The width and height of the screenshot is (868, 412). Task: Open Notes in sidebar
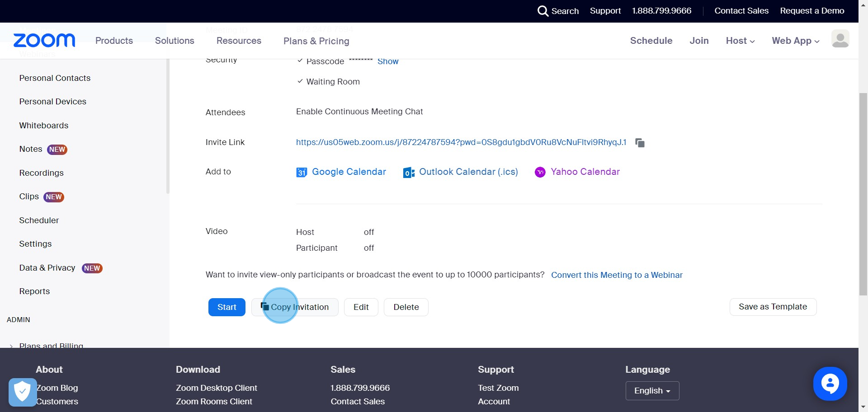[31, 149]
